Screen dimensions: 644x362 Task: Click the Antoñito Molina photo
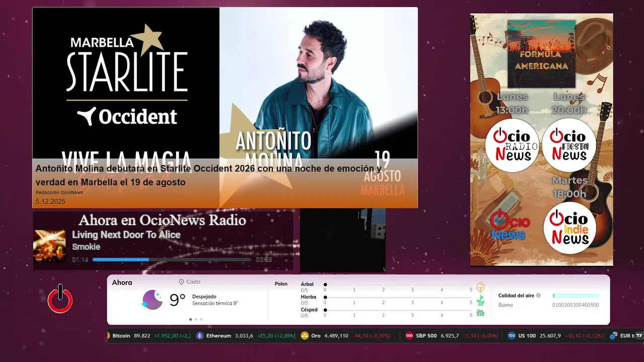click(318, 83)
